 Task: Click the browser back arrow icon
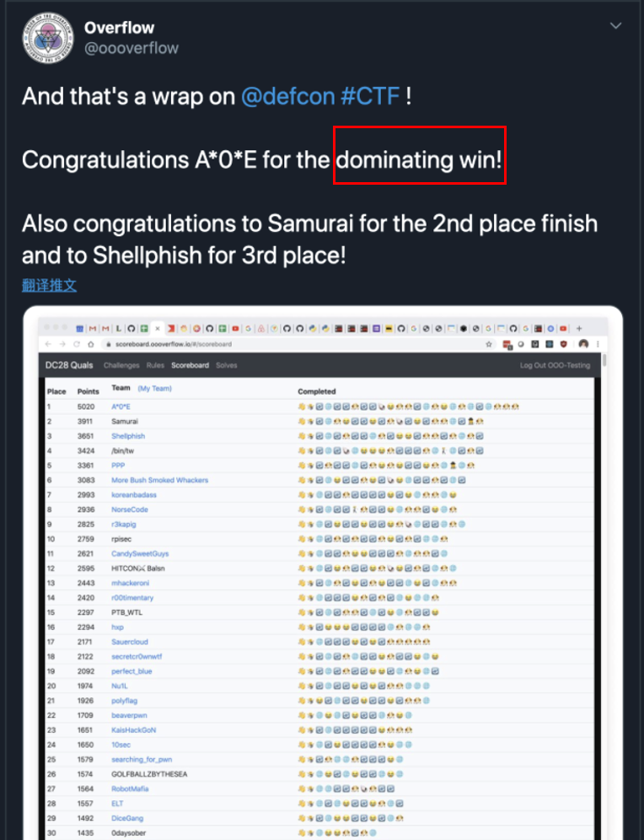coord(47,345)
